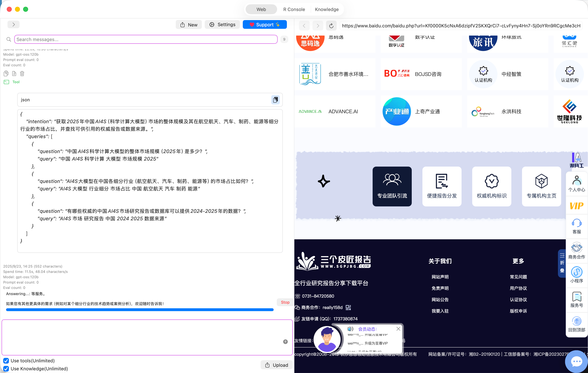588x373 pixels.
Task: Go back with the browser back arrow
Action: [x=304, y=26]
